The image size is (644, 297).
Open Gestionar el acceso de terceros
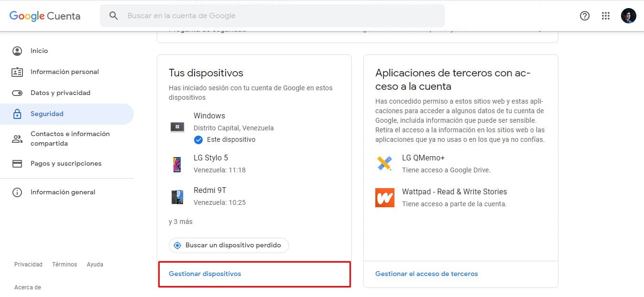426,274
